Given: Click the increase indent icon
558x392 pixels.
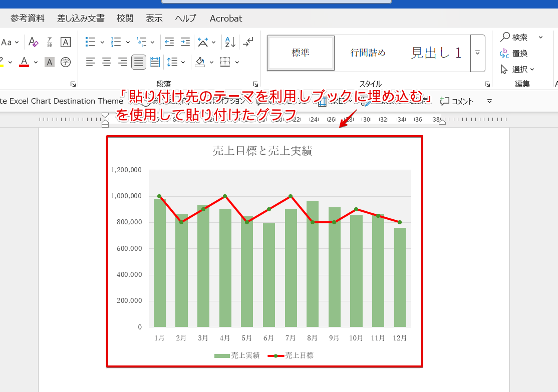Looking at the screenshot, I should pyautogui.click(x=184, y=42).
